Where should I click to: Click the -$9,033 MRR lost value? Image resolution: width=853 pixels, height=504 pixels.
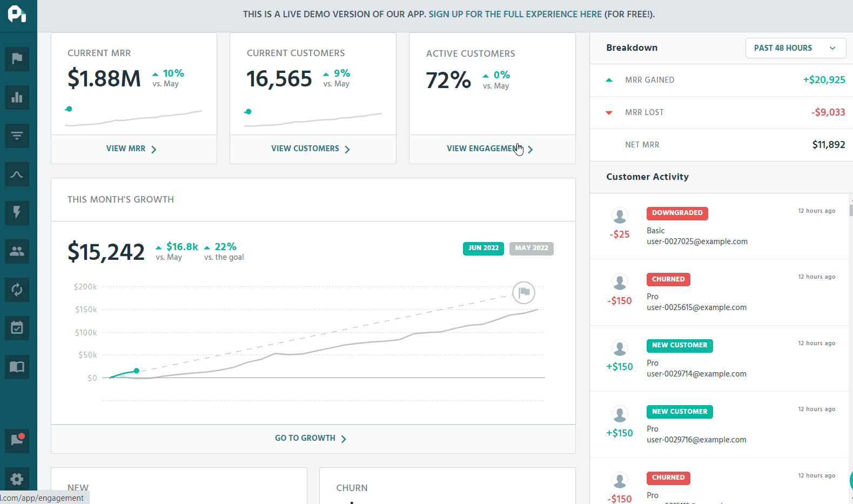[828, 112]
